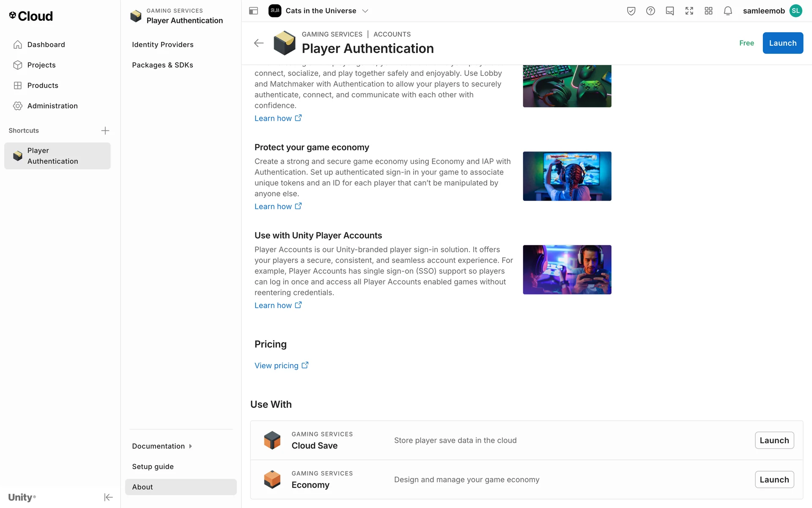812x508 pixels.
Task: Click the shield checkmark icon
Action: pyautogui.click(x=631, y=11)
